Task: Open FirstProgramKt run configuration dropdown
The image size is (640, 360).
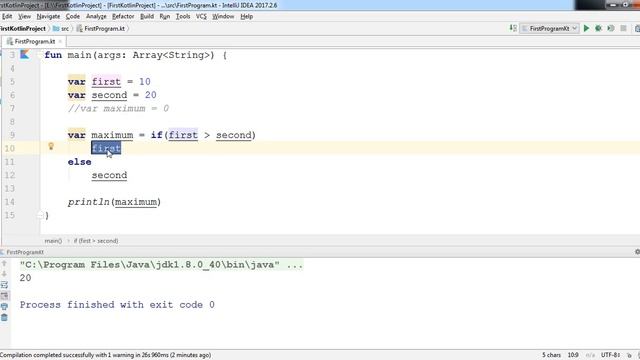Action: 550,28
